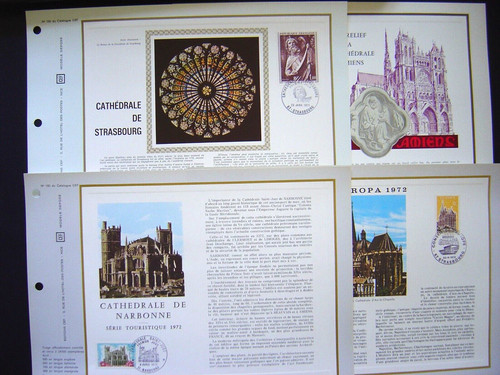Select the Narbonne cathedral photograph
This screenshot has width=500, height=375.
click(x=141, y=250)
